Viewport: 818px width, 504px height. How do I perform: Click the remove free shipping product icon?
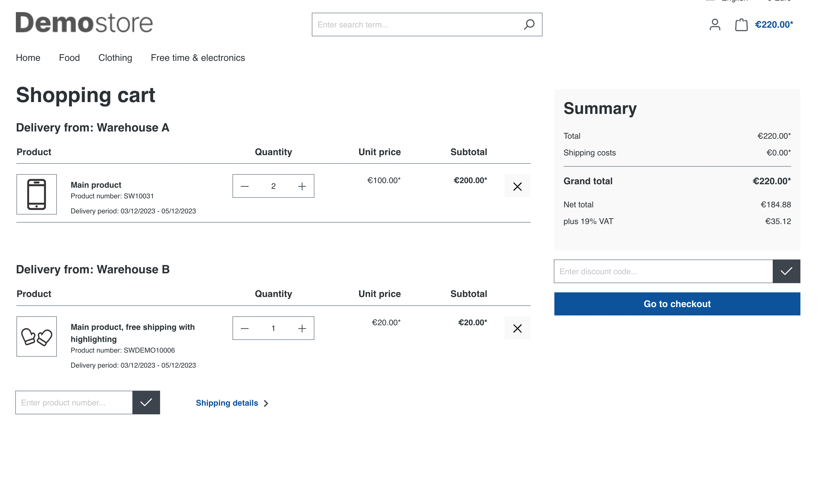pos(517,328)
